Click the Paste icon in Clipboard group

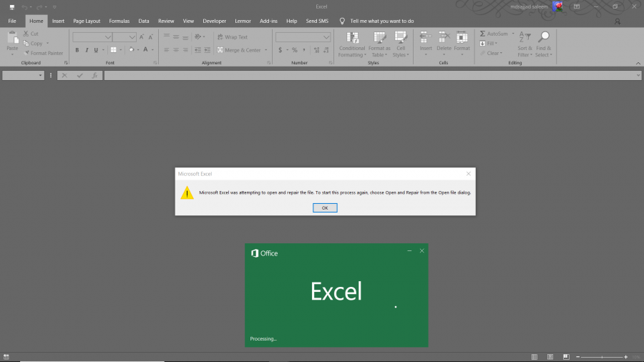tap(12, 38)
